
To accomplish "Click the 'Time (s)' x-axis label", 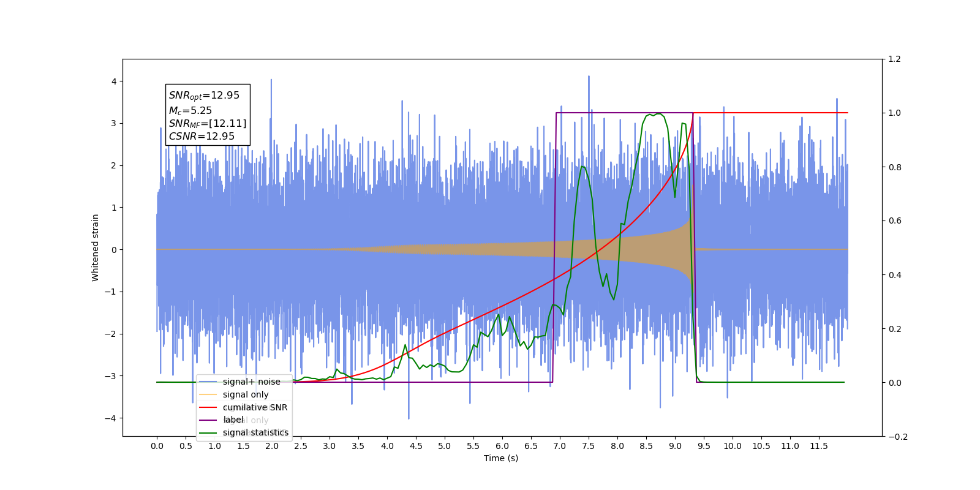I will click(x=501, y=458).
